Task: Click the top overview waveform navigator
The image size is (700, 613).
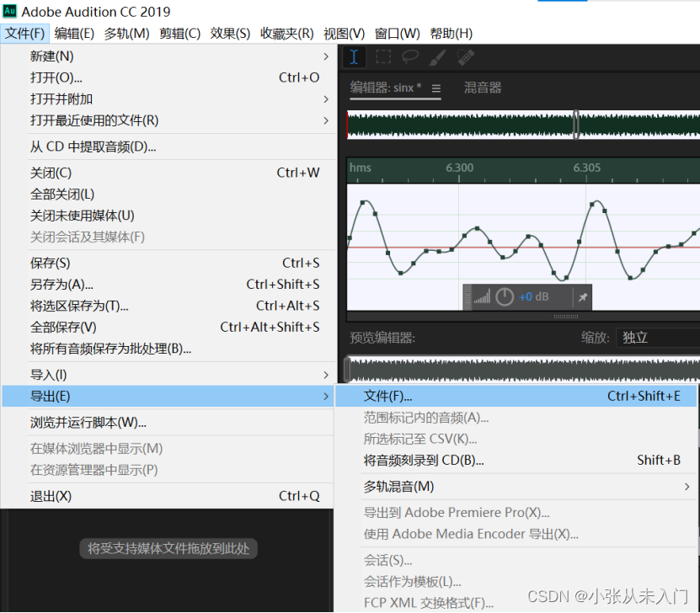Action: [523, 125]
